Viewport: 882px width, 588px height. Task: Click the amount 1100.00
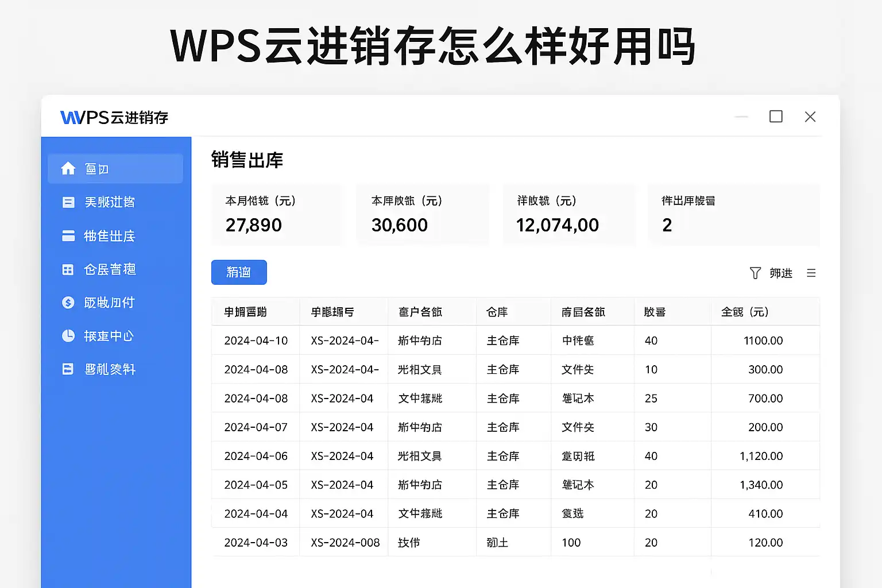(763, 341)
